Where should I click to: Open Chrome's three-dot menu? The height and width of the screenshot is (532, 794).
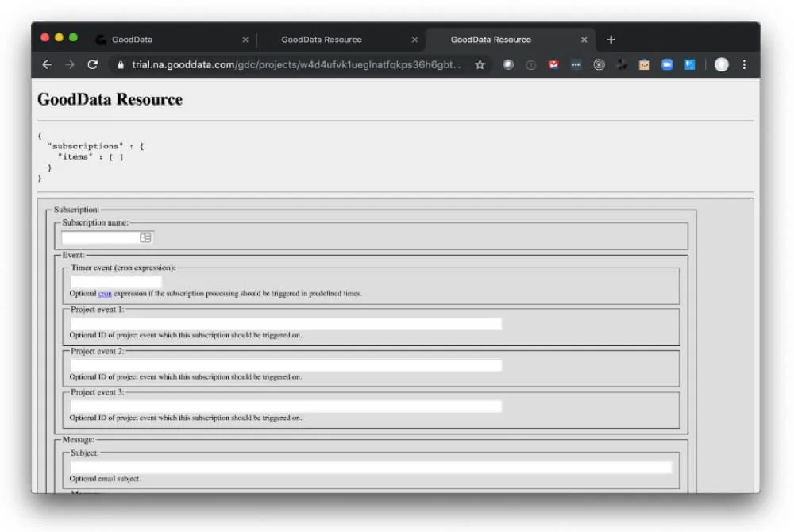[x=744, y=65]
